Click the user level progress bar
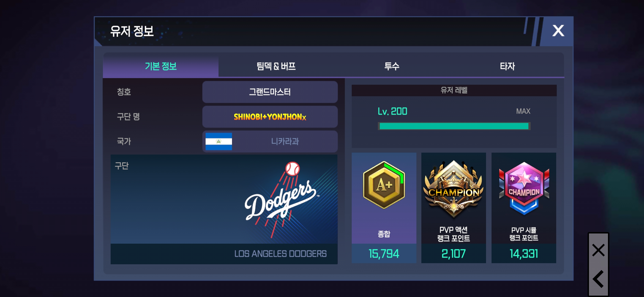The height and width of the screenshot is (297, 644). pyautogui.click(x=454, y=126)
